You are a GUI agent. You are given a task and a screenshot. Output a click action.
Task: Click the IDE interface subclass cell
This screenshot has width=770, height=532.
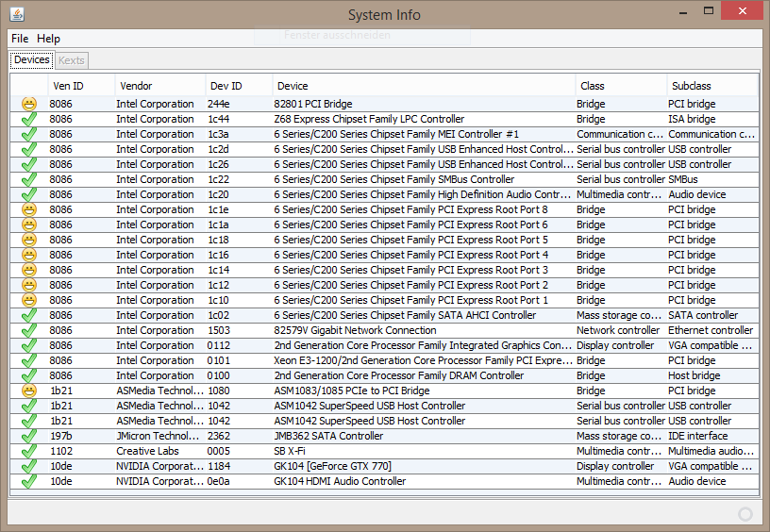712,437
